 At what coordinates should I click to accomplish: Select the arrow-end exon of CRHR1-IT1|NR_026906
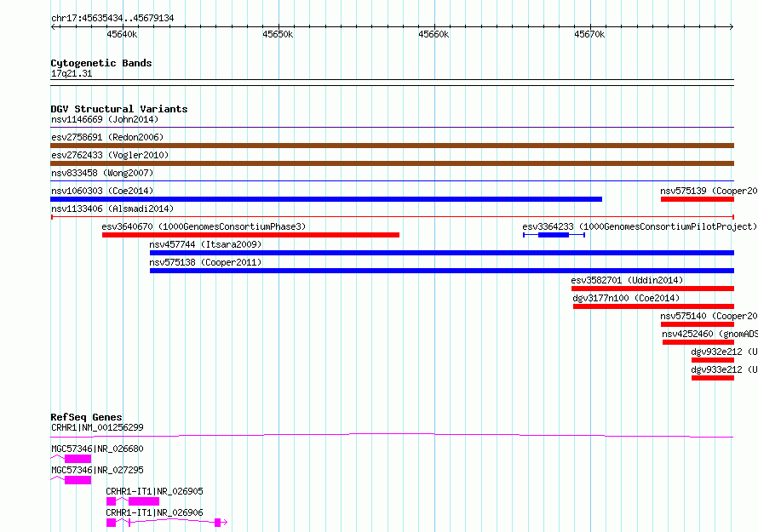218,523
